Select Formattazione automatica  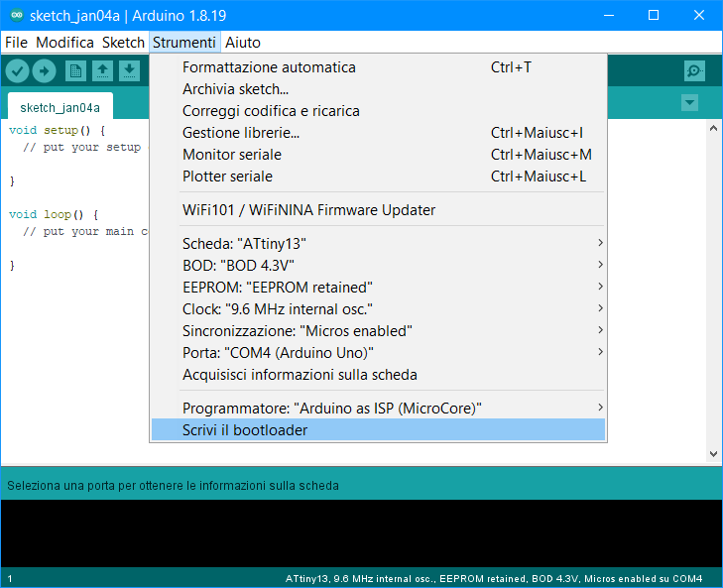point(269,67)
